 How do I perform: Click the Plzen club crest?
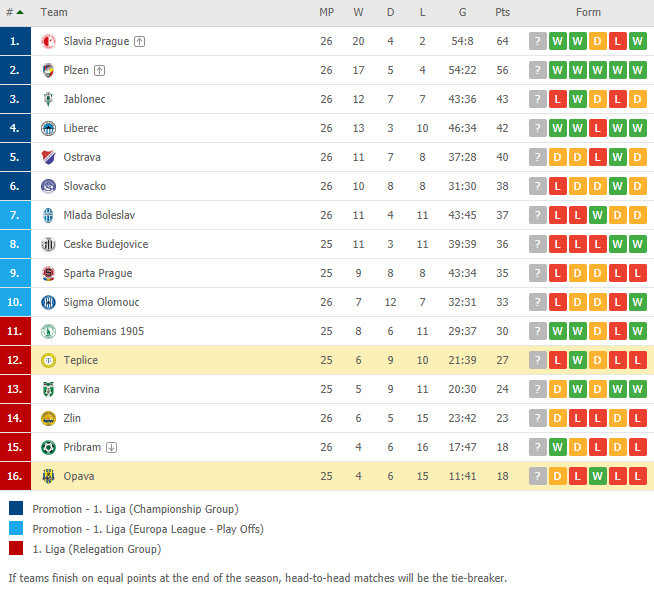(48, 70)
